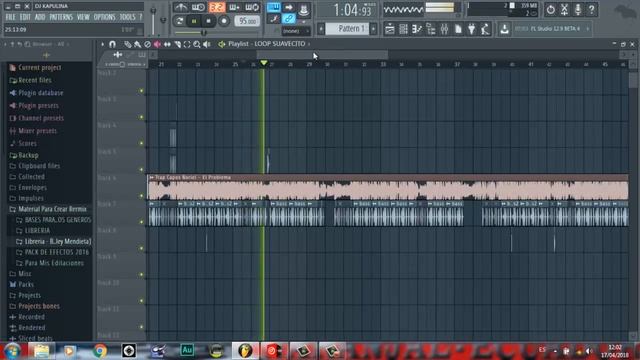Image resolution: width=640 pixels, height=360 pixels.
Task: Open Adobe Audition from the taskbar
Action: pyautogui.click(x=187, y=350)
